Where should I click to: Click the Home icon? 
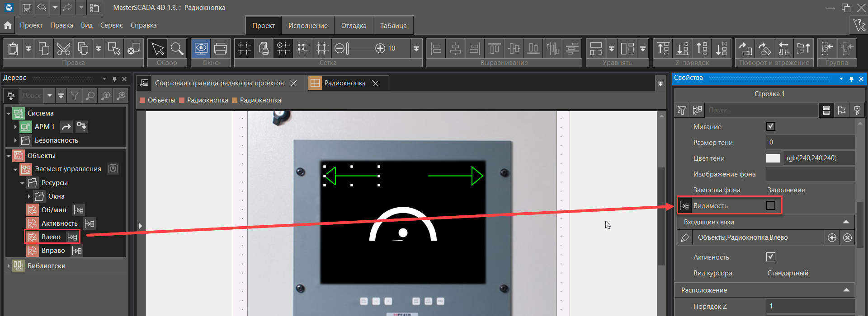8,25
